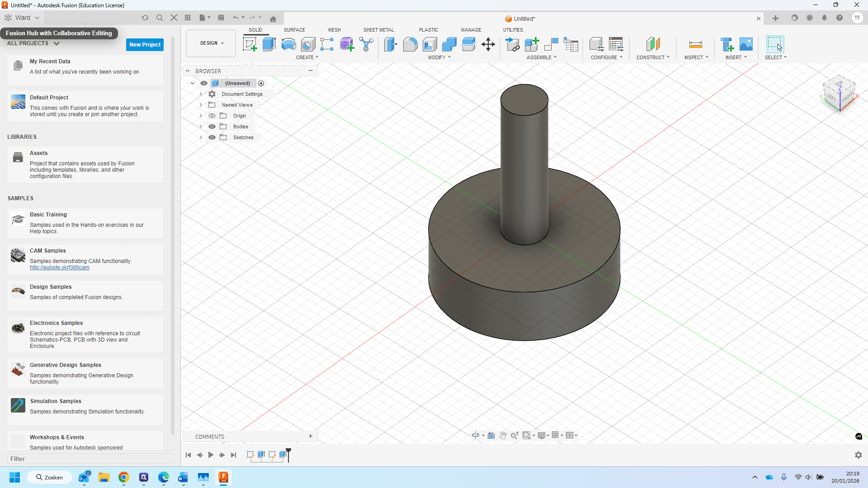This screenshot has height=488, width=868.
Task: Switch to the SHEET METAL tab
Action: point(379,30)
